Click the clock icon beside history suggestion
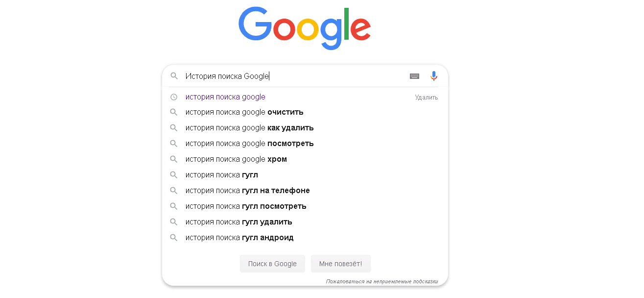Viewport: 644px width, 298px height. click(173, 97)
